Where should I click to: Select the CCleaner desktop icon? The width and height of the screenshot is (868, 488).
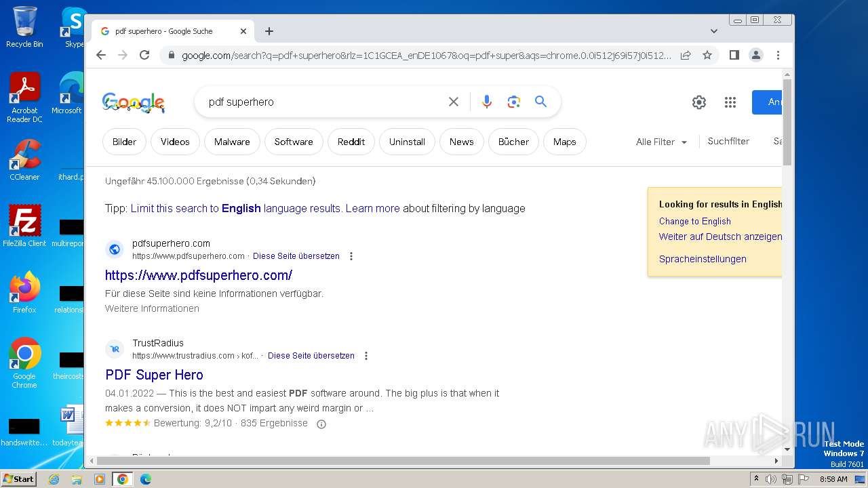(x=24, y=160)
